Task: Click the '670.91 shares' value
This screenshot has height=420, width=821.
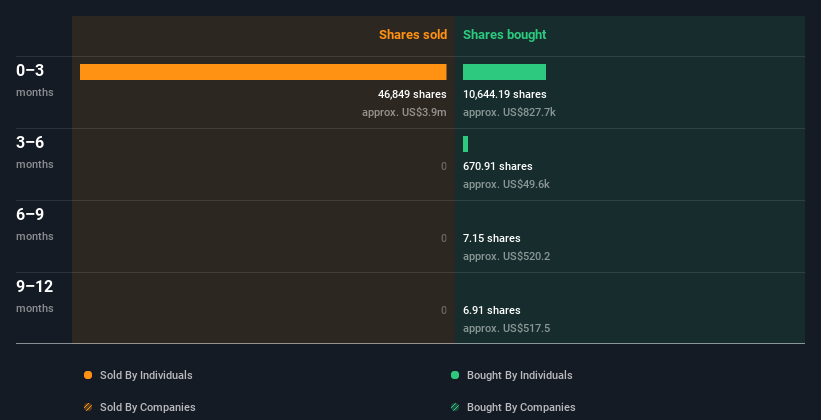Action: 497,167
